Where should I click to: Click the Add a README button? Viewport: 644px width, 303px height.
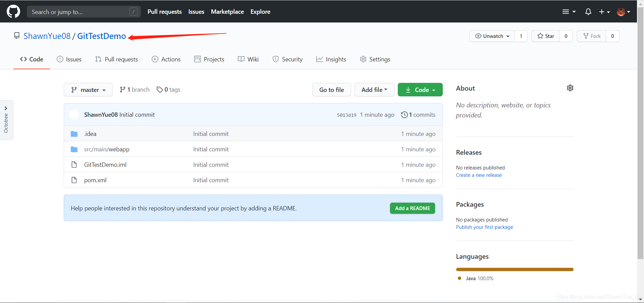click(x=412, y=208)
